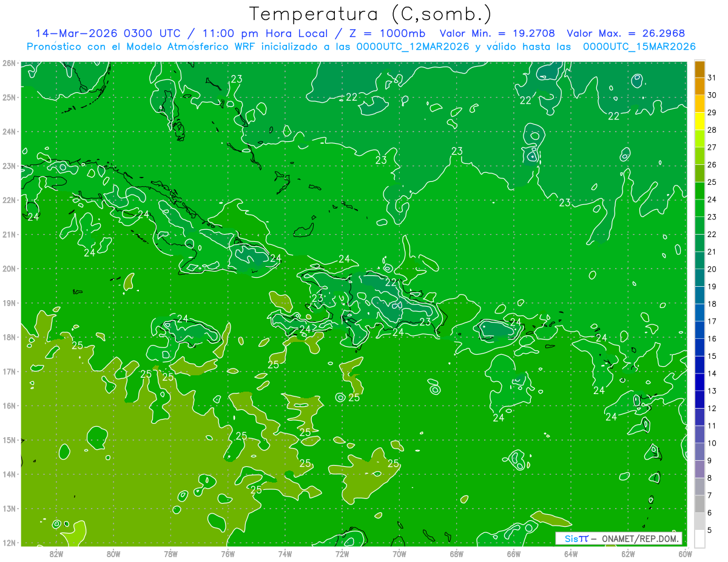Click the 76W longitude axis label
728x562 pixels.
(x=228, y=554)
